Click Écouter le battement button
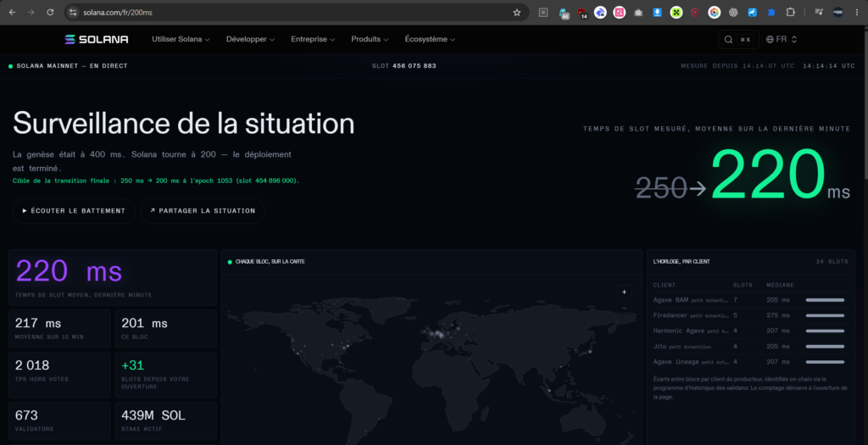This screenshot has height=445, width=868. coord(74,211)
